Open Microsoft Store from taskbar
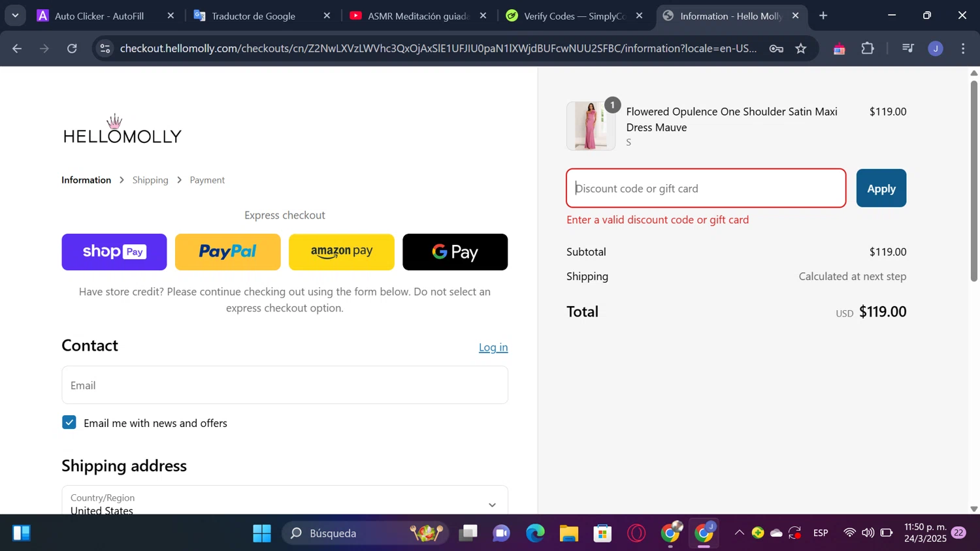Viewport: 980px width, 551px height. (x=602, y=533)
